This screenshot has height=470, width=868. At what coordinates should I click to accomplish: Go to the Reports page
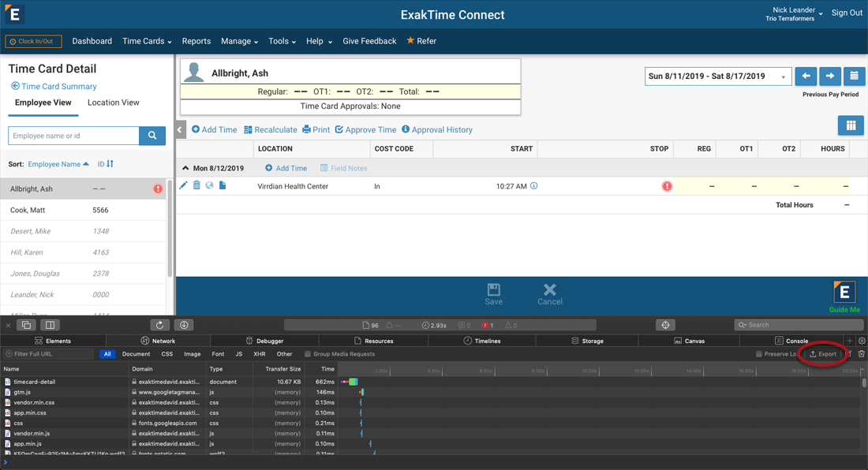pyautogui.click(x=196, y=41)
